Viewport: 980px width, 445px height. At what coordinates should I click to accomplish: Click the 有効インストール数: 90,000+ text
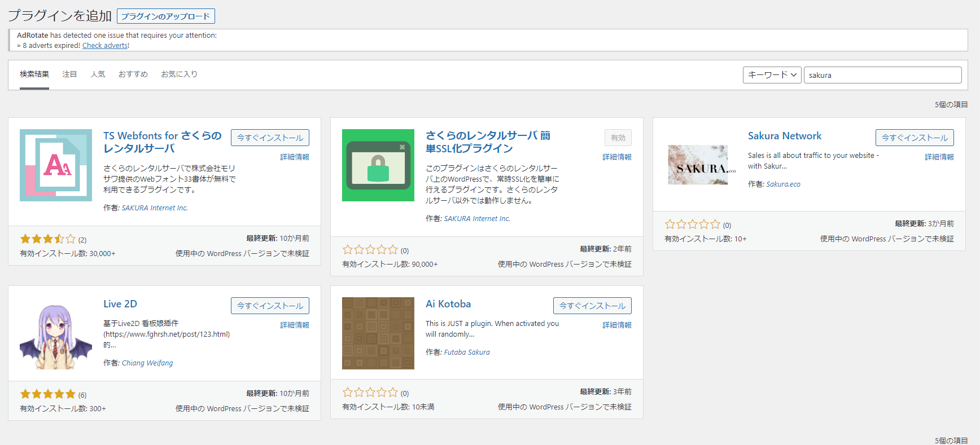point(390,265)
